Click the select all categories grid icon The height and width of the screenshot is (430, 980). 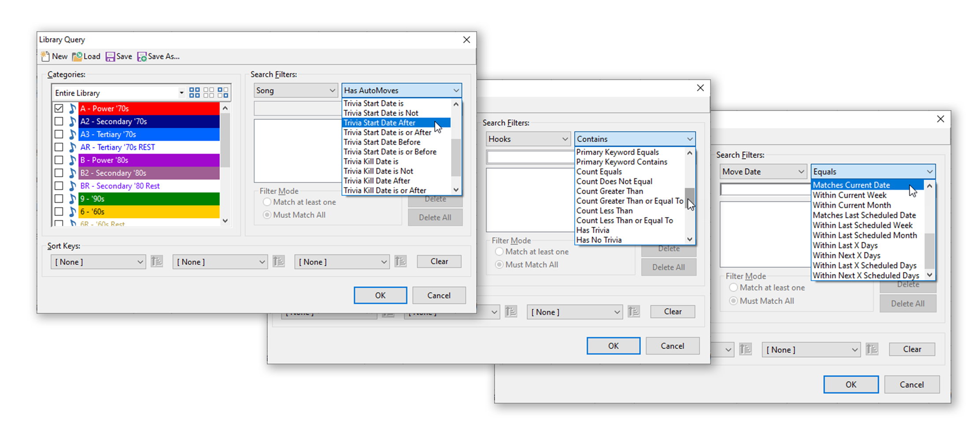tap(194, 93)
